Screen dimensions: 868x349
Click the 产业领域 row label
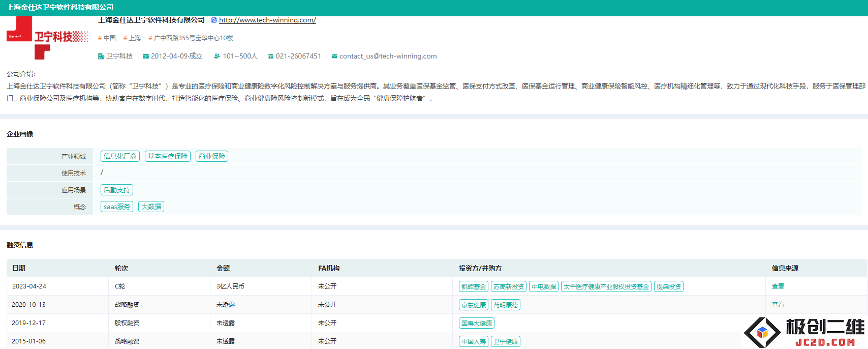[x=74, y=157]
